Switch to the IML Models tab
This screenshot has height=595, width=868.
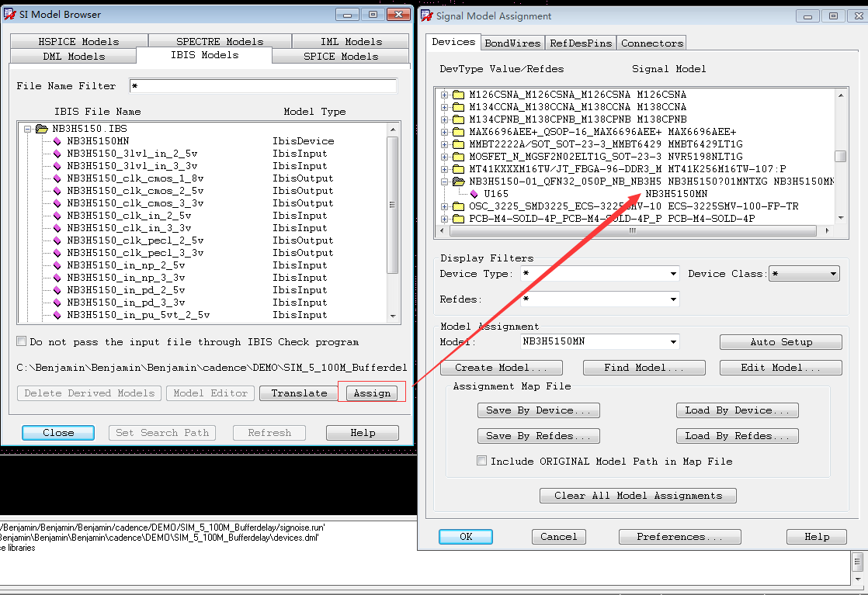pos(351,41)
